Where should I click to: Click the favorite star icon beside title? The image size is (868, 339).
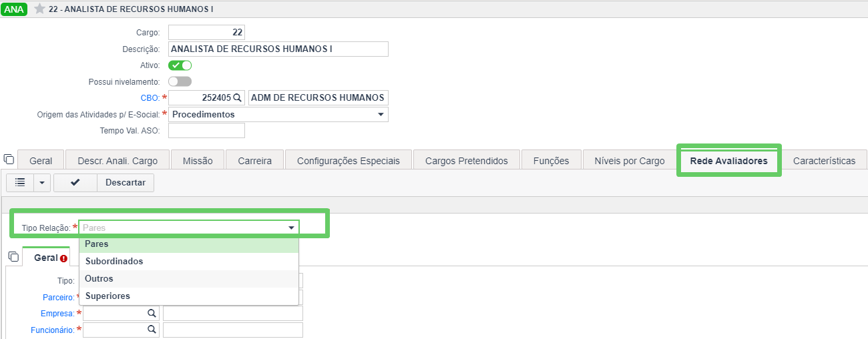point(39,9)
